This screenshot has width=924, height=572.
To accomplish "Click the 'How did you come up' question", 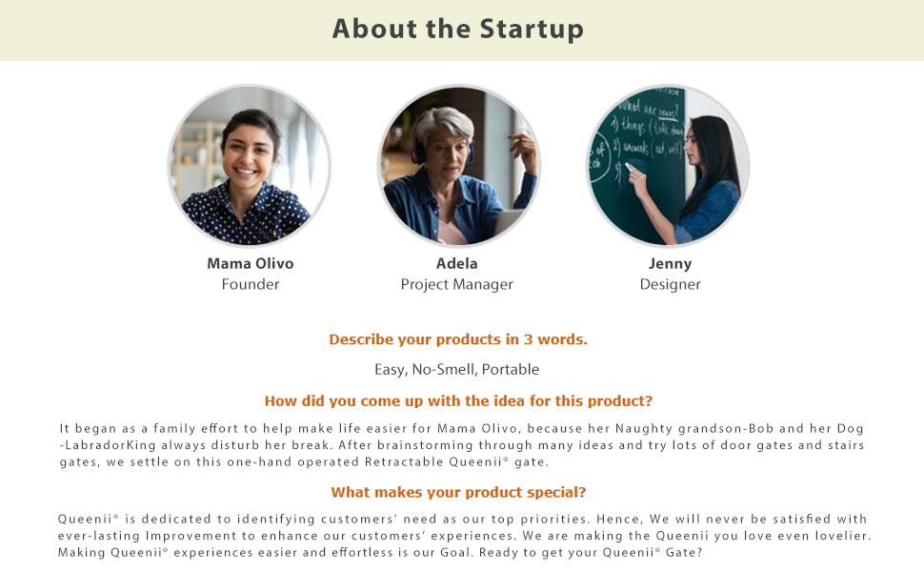I will tap(458, 401).
